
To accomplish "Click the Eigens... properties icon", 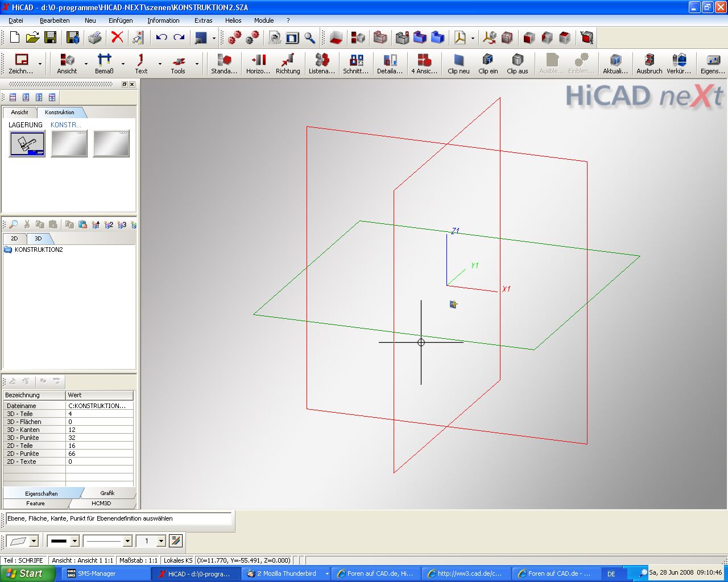I will tap(713, 64).
